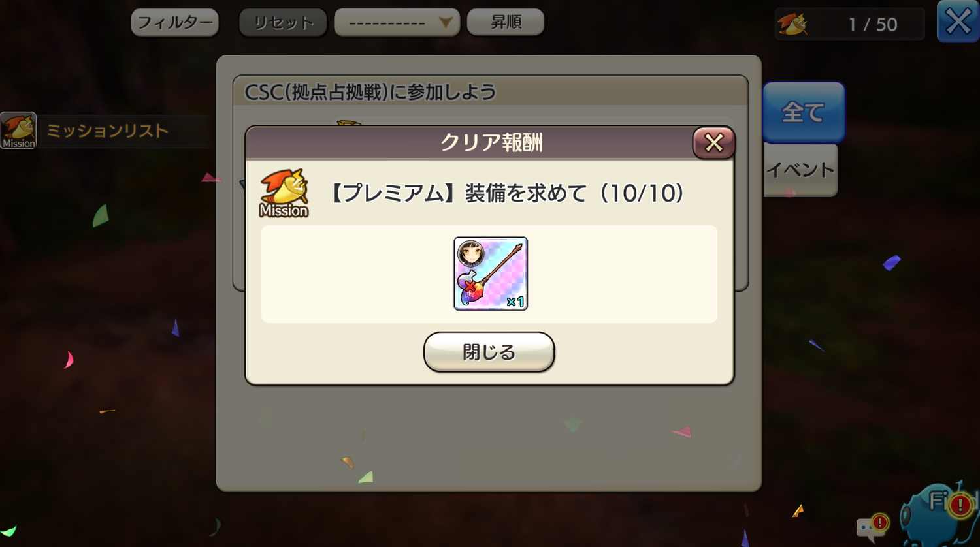Switch to the イベント tab
The height and width of the screenshot is (547, 980).
(x=800, y=170)
